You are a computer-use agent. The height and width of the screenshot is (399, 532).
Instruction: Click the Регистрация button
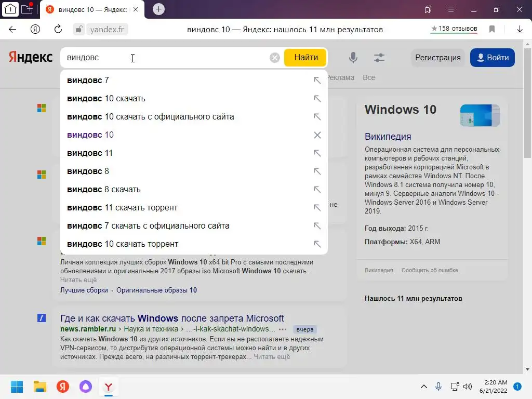pos(438,58)
